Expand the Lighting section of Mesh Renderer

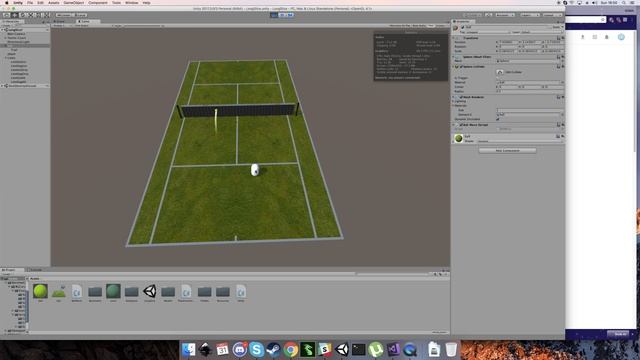[454, 101]
